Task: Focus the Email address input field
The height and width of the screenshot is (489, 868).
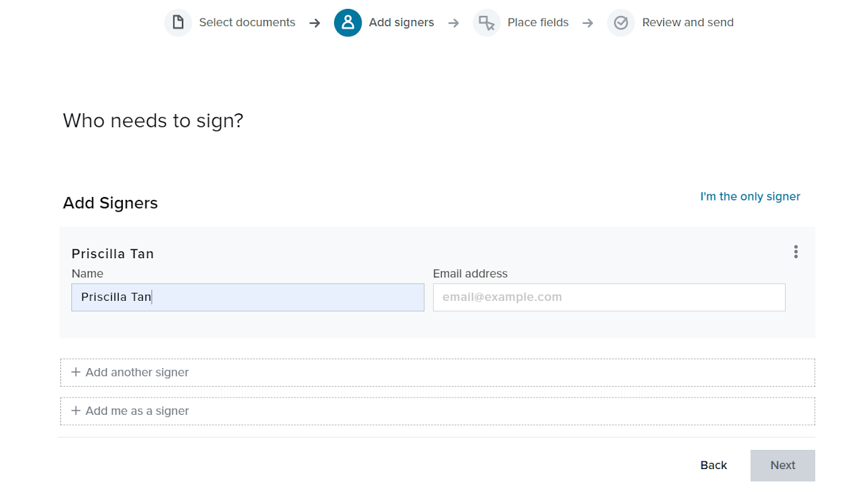Action: coord(609,297)
